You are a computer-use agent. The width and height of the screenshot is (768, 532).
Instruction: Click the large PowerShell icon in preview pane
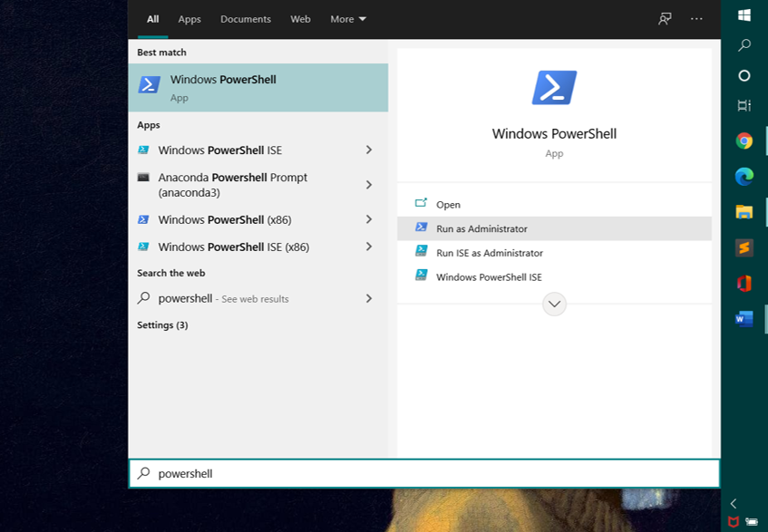click(x=554, y=88)
